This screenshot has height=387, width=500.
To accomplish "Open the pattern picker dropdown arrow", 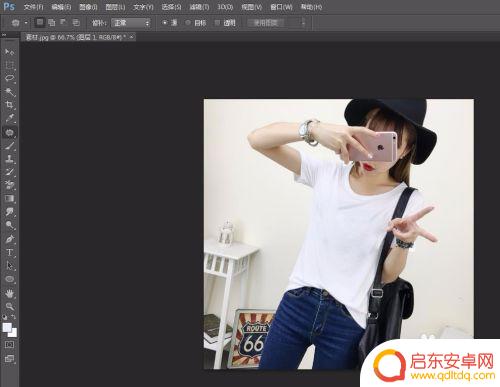I will click(303, 23).
